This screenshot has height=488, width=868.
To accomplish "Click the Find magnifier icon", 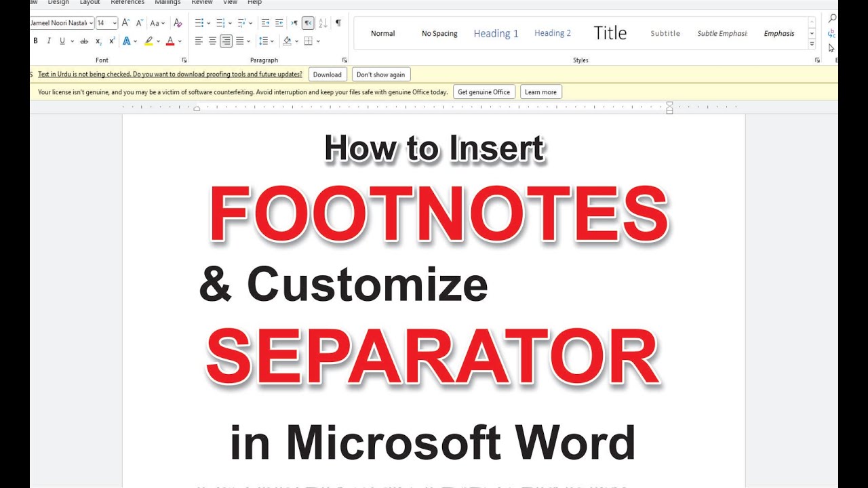I will (x=832, y=18).
